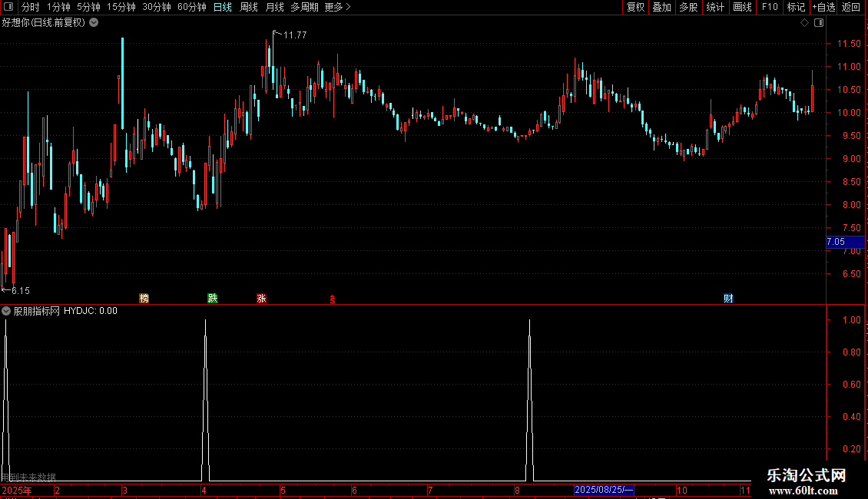Open the F10 company info
Screen dimensions: 868x499
click(770, 7)
